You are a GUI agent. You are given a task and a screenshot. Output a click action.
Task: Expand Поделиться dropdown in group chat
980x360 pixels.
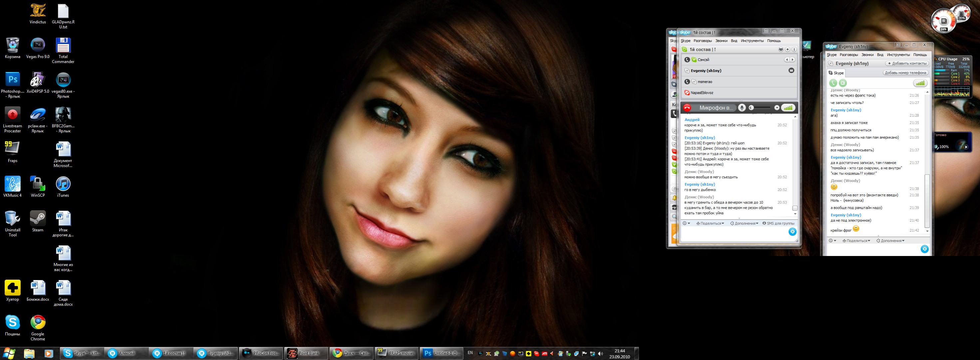pos(710,224)
